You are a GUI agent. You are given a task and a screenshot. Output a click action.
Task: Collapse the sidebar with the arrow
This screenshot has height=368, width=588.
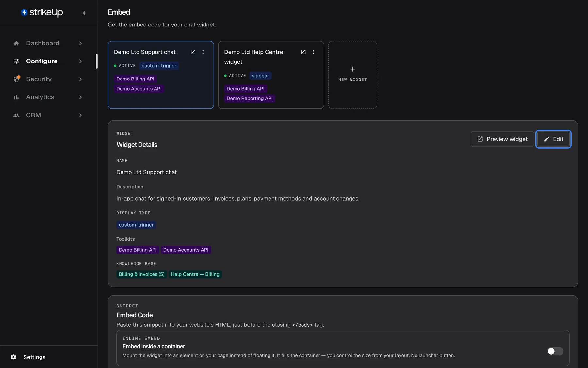pyautogui.click(x=84, y=13)
